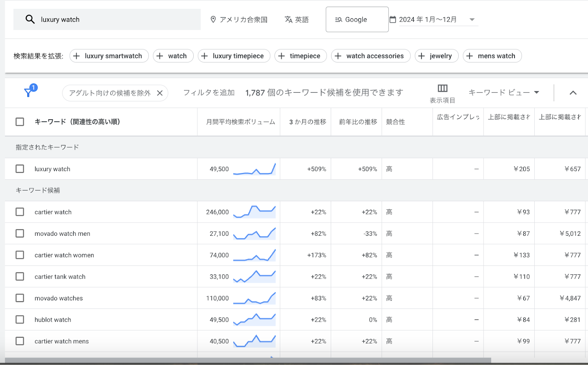Click the horizontal scrollbar at the bottom
Image resolution: width=588 pixels, height=365 pixels.
pos(248,360)
